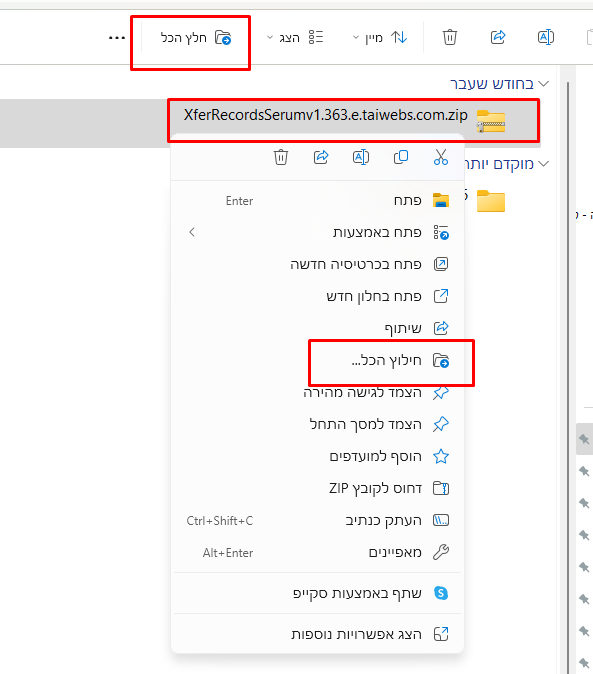
Task: Click the Sort up-down arrows icon
Action: click(x=399, y=37)
